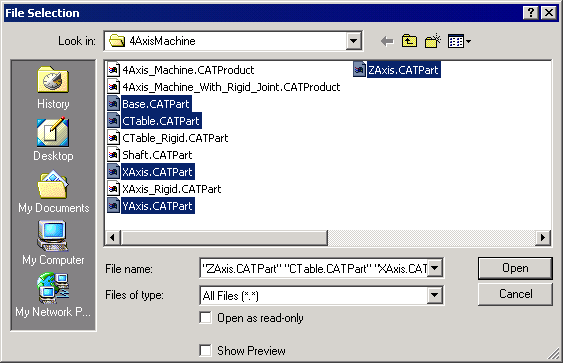Click the CTable_Rigid.CATPart file icon

coord(113,138)
